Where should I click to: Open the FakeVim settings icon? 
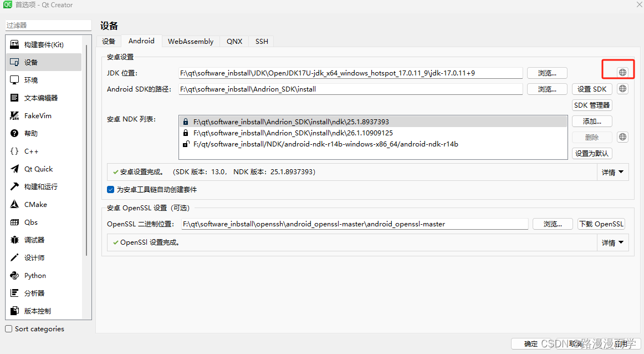(14, 115)
